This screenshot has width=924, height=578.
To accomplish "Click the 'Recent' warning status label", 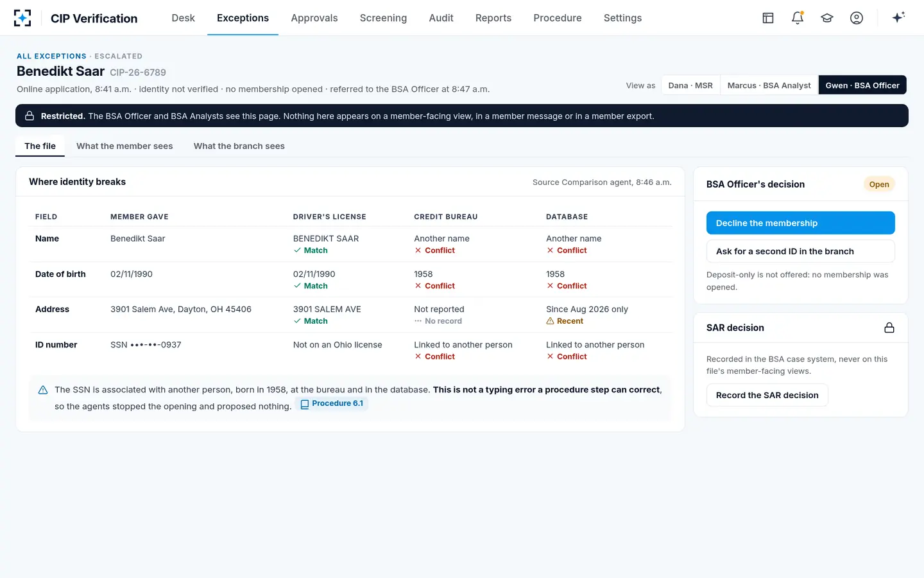I will click(565, 321).
